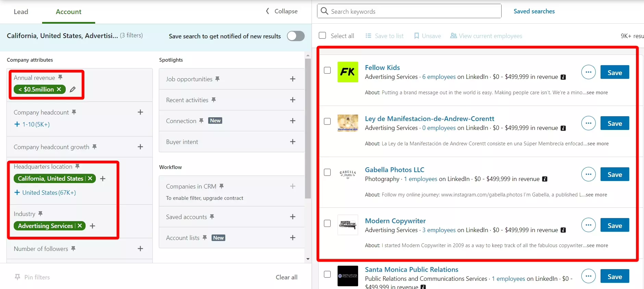Pin the Connection spotlight filter
The image size is (644, 289).
pos(201,121)
